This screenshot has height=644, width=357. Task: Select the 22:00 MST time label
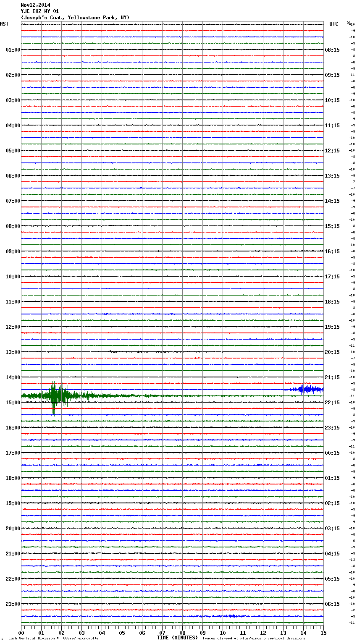13,579
